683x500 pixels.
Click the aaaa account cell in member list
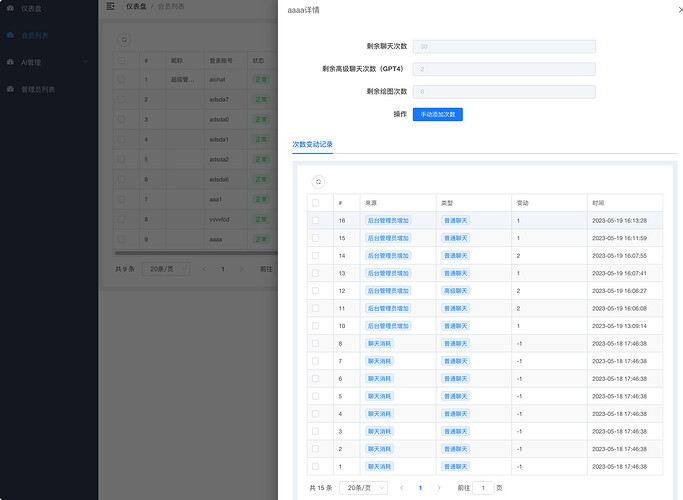(216, 239)
